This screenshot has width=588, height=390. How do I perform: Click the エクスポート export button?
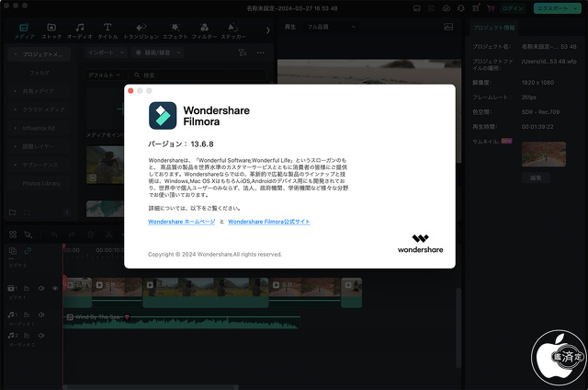tap(558, 8)
